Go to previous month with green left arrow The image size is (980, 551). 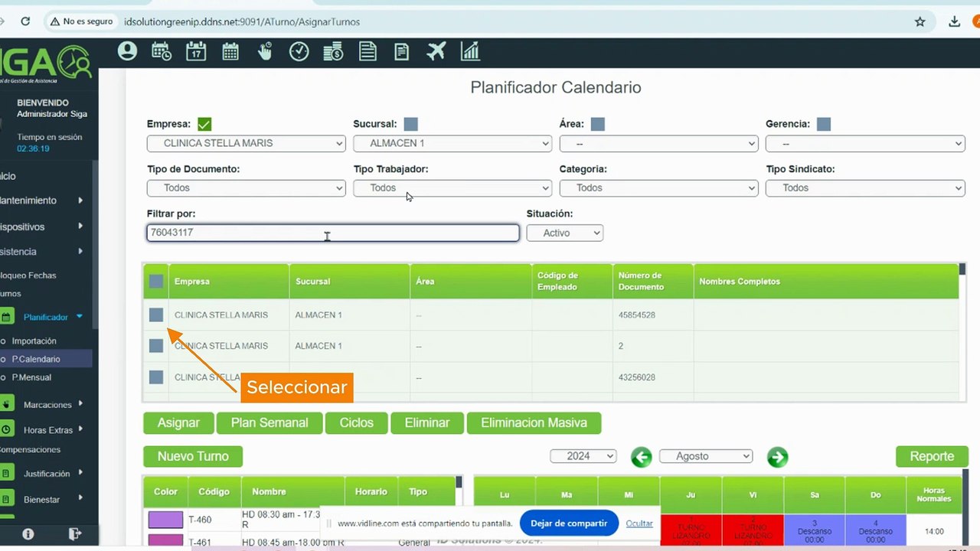[642, 457]
